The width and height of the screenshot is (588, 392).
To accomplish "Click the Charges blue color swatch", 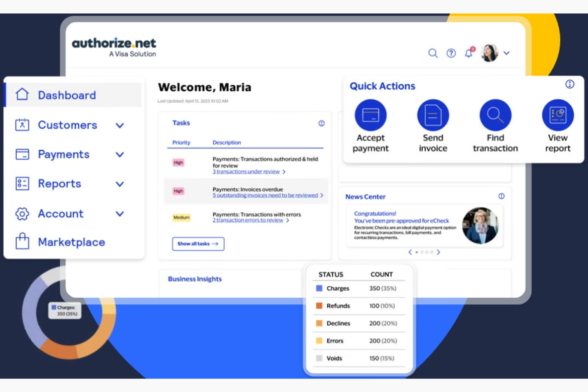I will [319, 288].
